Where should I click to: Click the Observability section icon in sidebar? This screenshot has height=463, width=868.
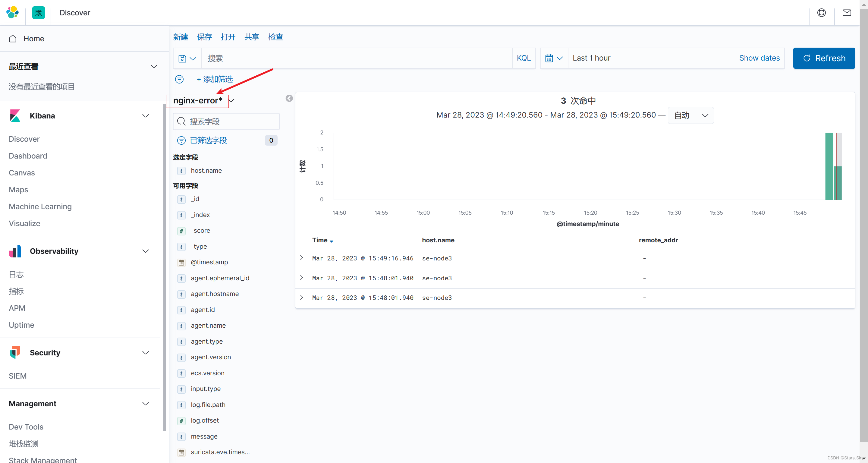click(x=15, y=251)
